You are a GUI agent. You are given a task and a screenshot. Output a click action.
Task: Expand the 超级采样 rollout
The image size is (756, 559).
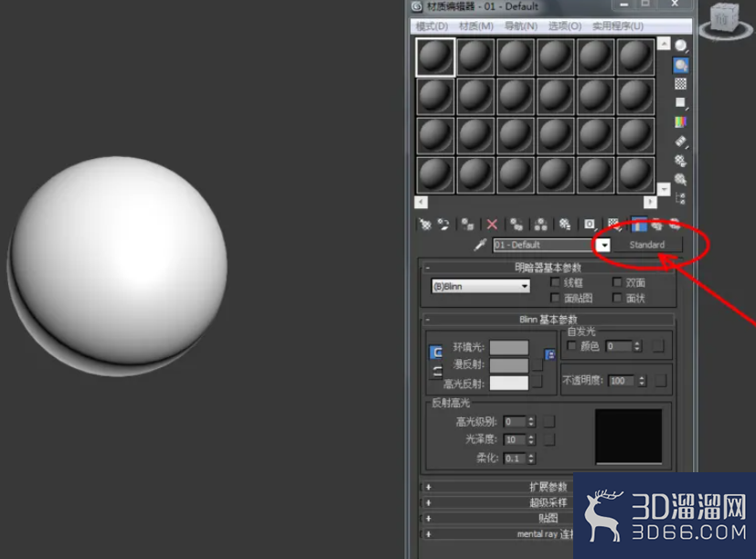pyautogui.click(x=498, y=502)
